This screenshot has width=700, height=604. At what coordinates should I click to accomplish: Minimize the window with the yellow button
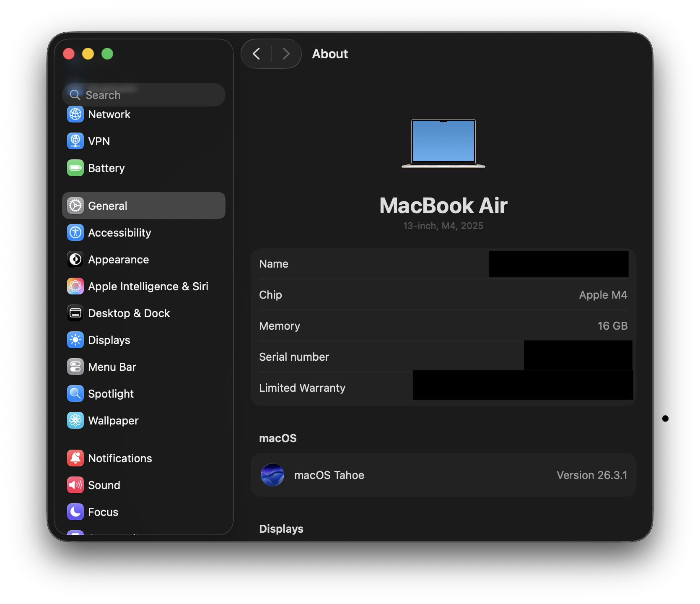click(88, 54)
